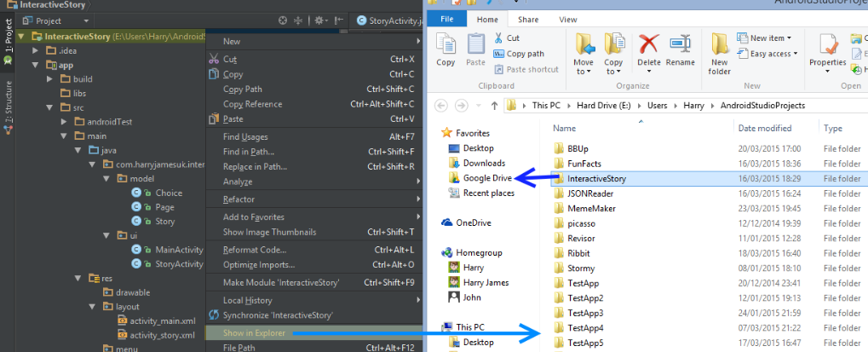
Task: Click the Explorer Forward navigation arrow
Action: pyautogui.click(x=461, y=105)
